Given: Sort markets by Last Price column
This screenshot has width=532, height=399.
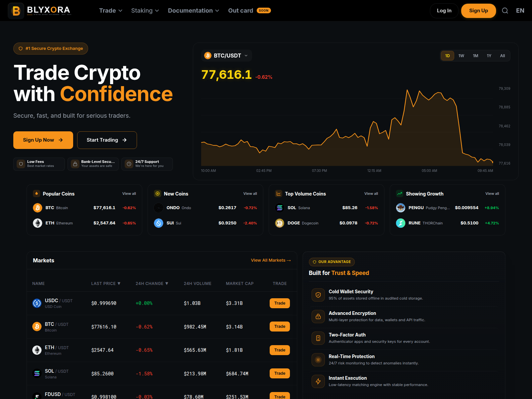Looking at the screenshot, I should (x=106, y=284).
